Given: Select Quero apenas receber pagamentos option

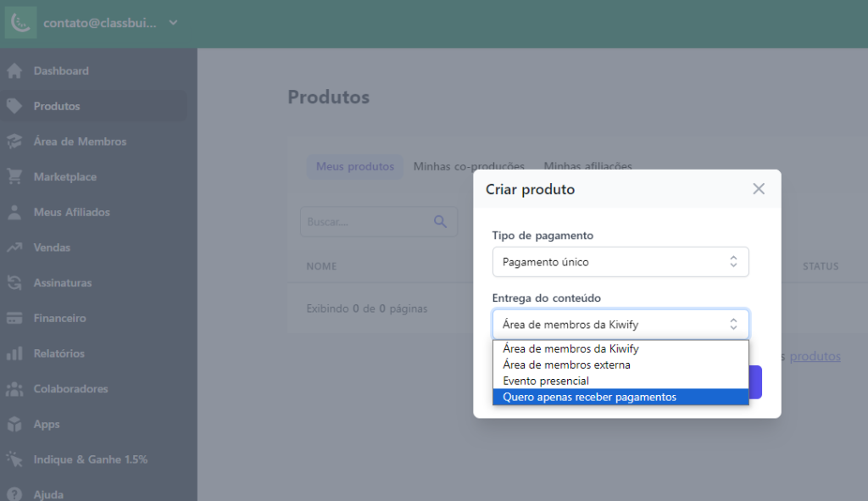Looking at the screenshot, I should pos(620,397).
